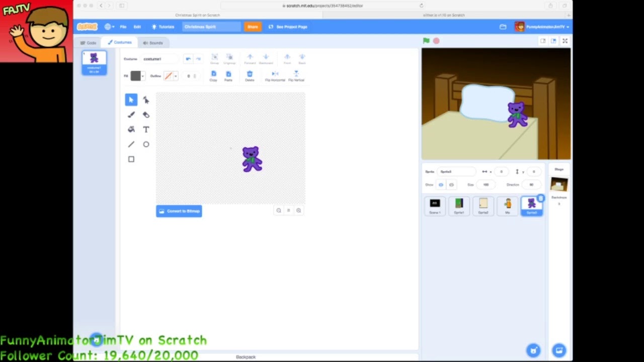
Task: Open the language globe dropdown
Action: click(x=109, y=27)
